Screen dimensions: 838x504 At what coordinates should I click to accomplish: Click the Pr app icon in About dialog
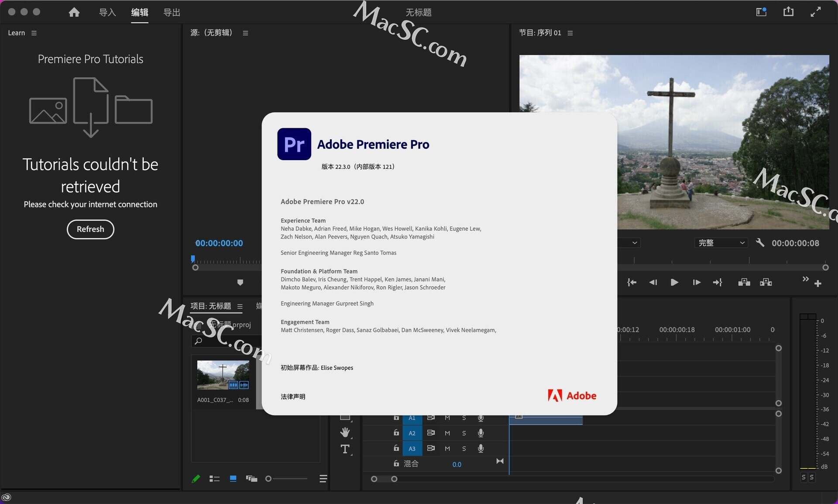pos(294,144)
